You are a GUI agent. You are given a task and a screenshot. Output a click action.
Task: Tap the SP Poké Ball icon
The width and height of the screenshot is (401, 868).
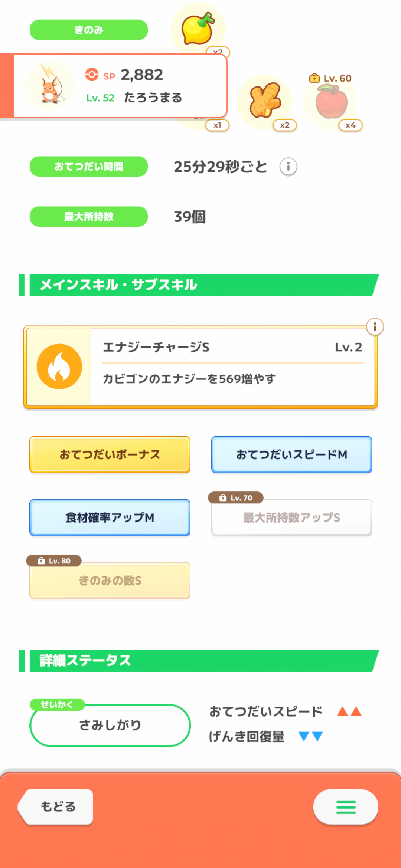pyautogui.click(x=92, y=75)
